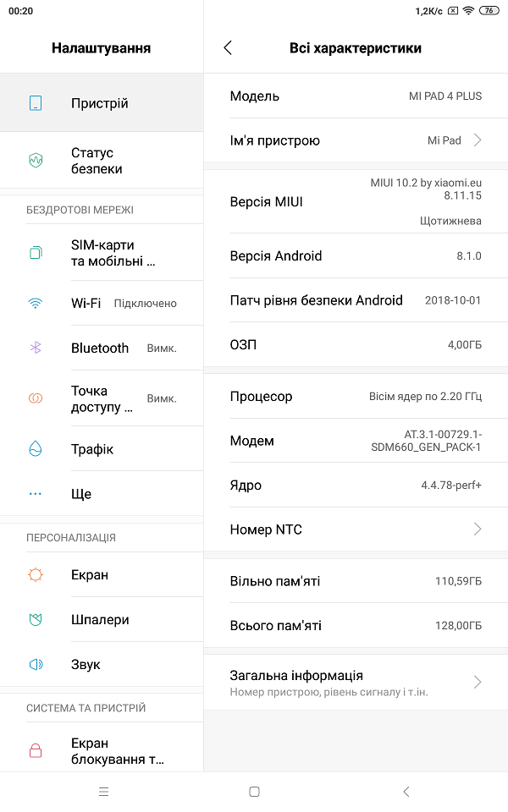Viewport: 508px width, 812px height.
Task: Tap Ядро kernel version row
Action: (x=356, y=486)
